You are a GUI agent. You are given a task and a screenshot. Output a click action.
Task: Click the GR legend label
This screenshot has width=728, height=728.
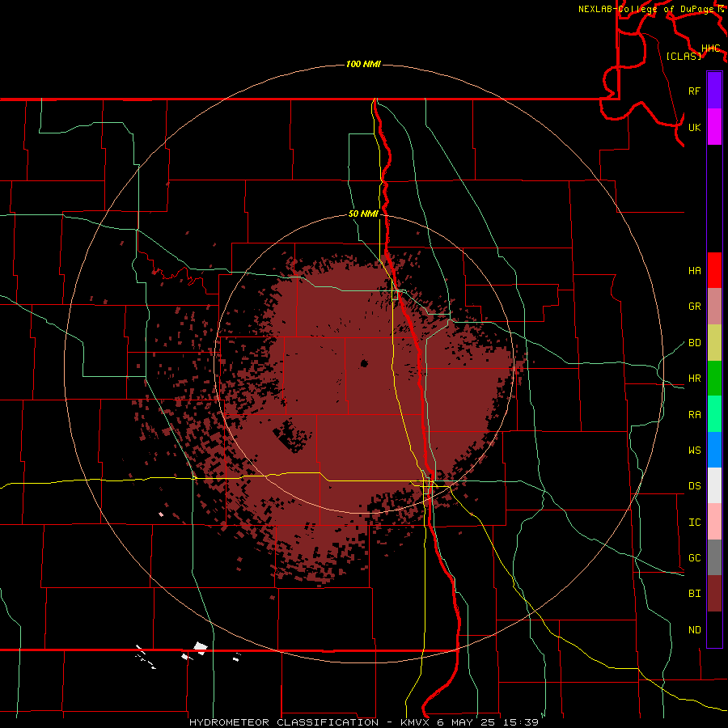[694, 307]
